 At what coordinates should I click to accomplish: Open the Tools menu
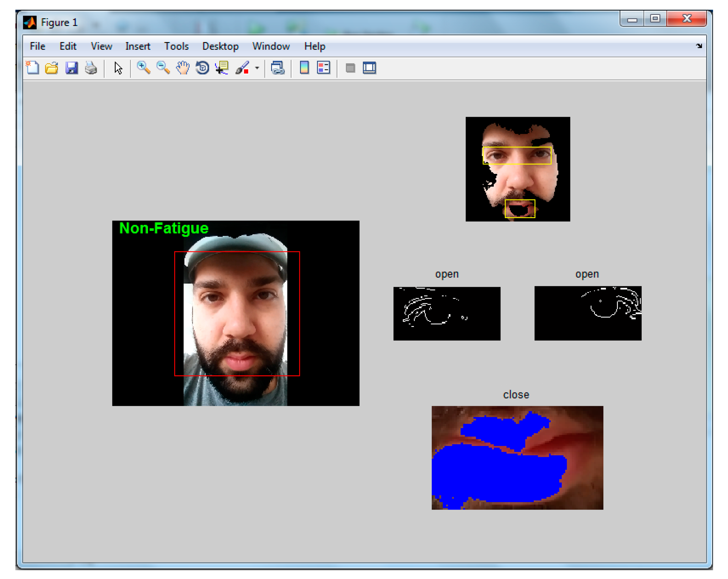[x=176, y=46]
